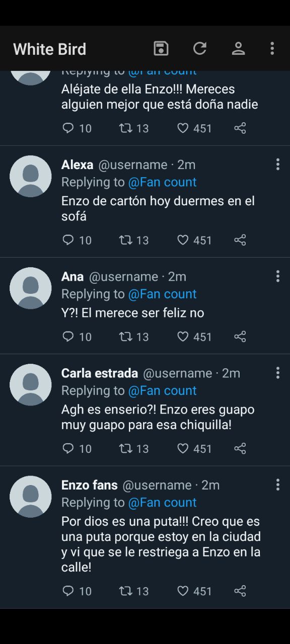Reply to Alexa's tweet via comment bubble
Viewport: 290px width, 644px height.
pos(68,240)
